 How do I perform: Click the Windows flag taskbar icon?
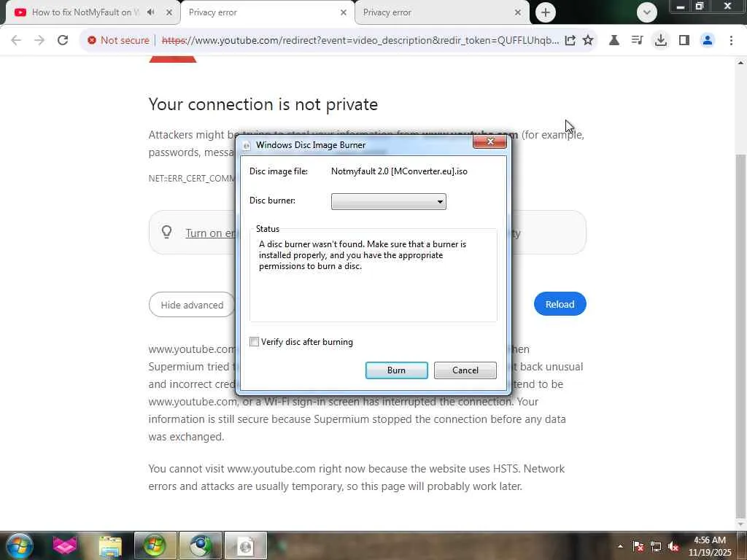click(155, 545)
